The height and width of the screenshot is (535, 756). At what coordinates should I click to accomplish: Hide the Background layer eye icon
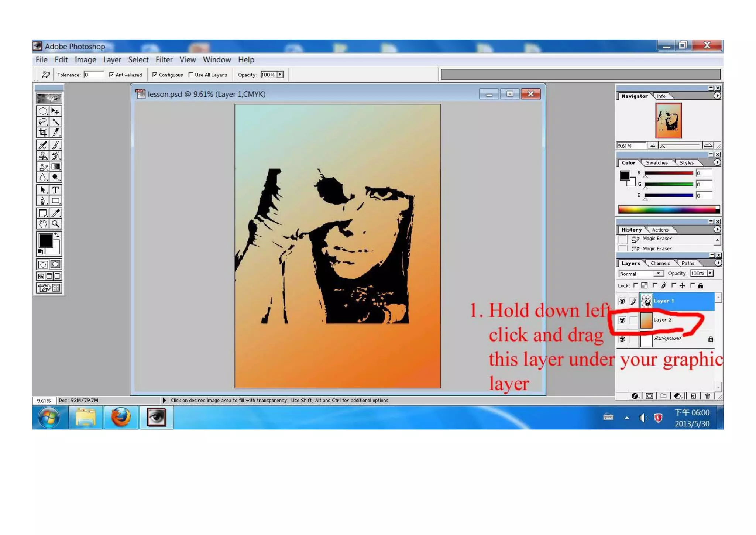(622, 339)
